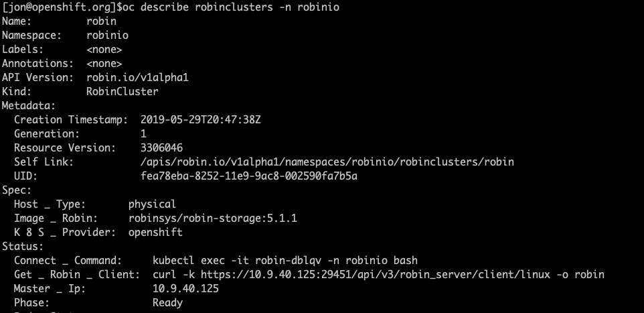This screenshot has height=313, width=644.
Task: Click the Labels '<none>' value
Action: pos(104,50)
